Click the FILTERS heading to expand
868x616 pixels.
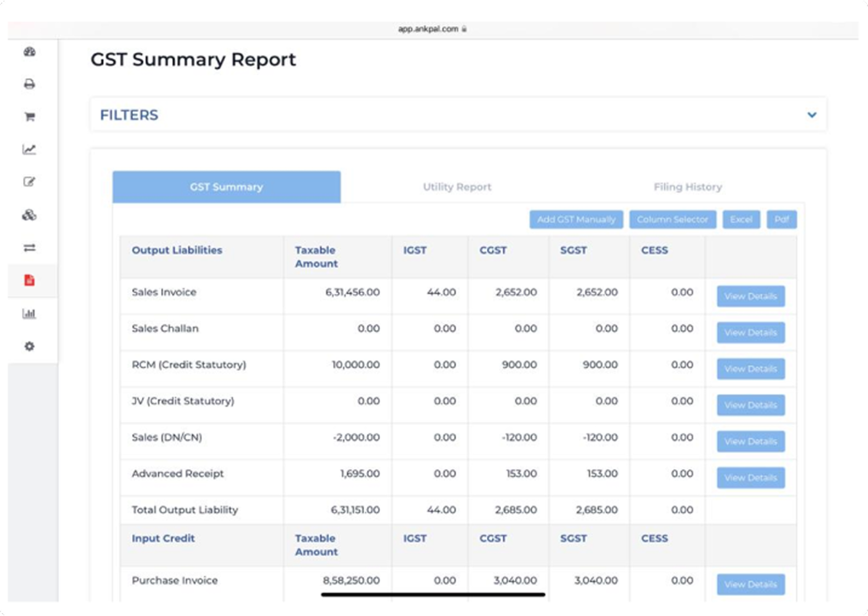click(x=129, y=115)
